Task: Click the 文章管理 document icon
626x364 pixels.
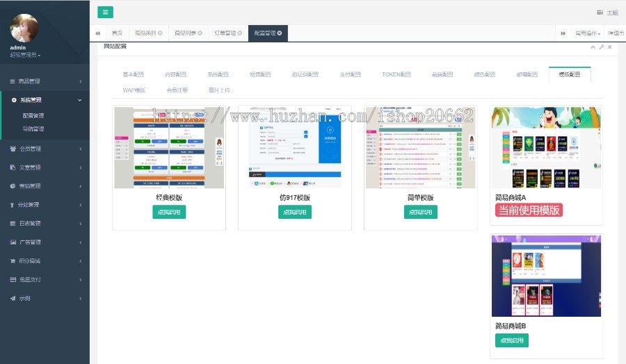Action: [x=13, y=167]
